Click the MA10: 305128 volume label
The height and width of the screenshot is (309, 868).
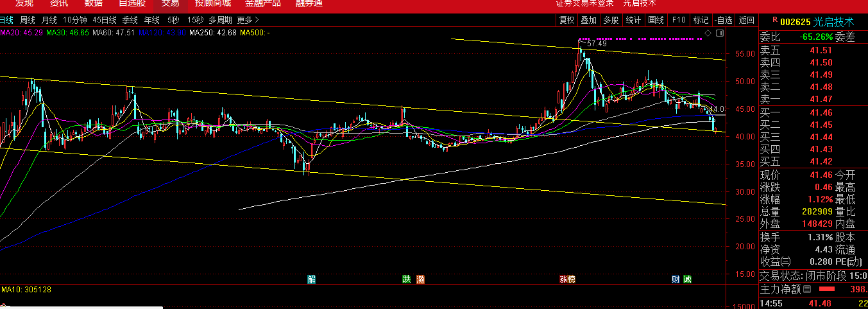pyautogui.click(x=26, y=290)
